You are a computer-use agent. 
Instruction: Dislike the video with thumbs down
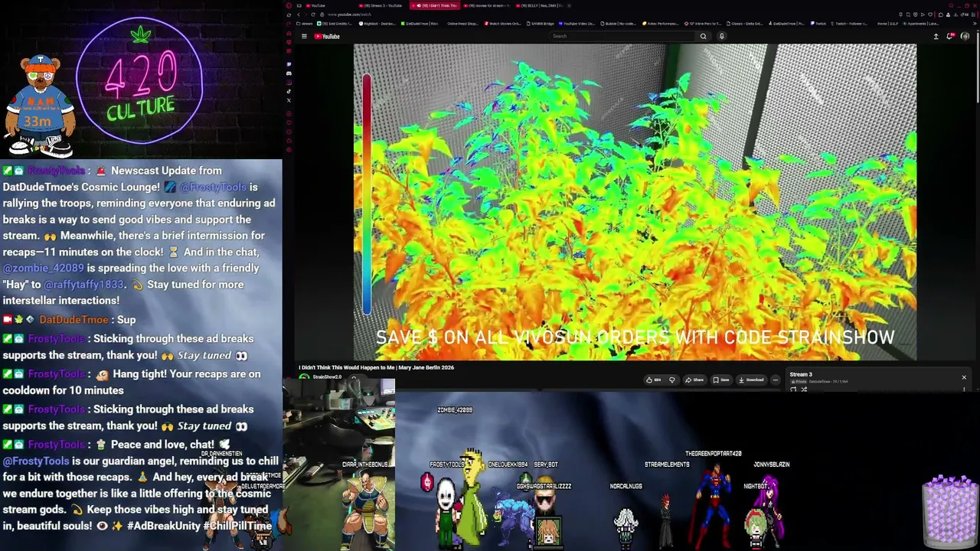point(672,380)
